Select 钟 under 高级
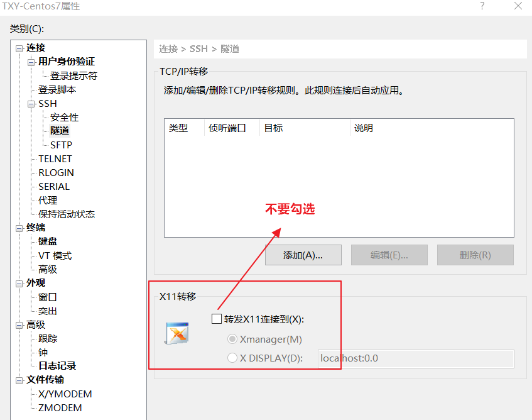The image size is (532, 420). click(x=43, y=353)
